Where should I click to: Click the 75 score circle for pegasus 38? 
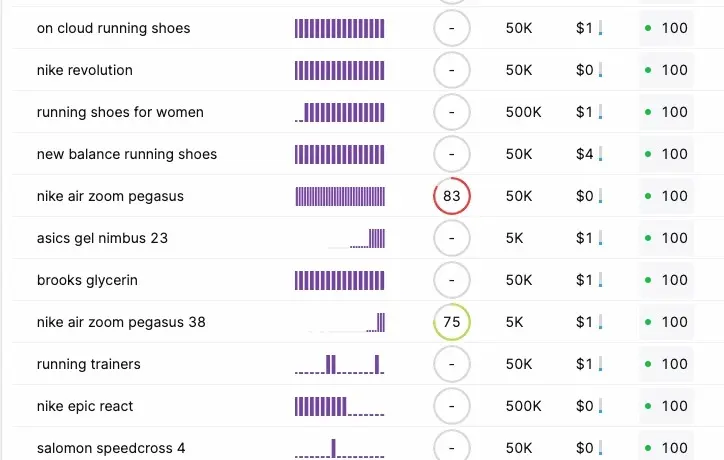(452, 322)
